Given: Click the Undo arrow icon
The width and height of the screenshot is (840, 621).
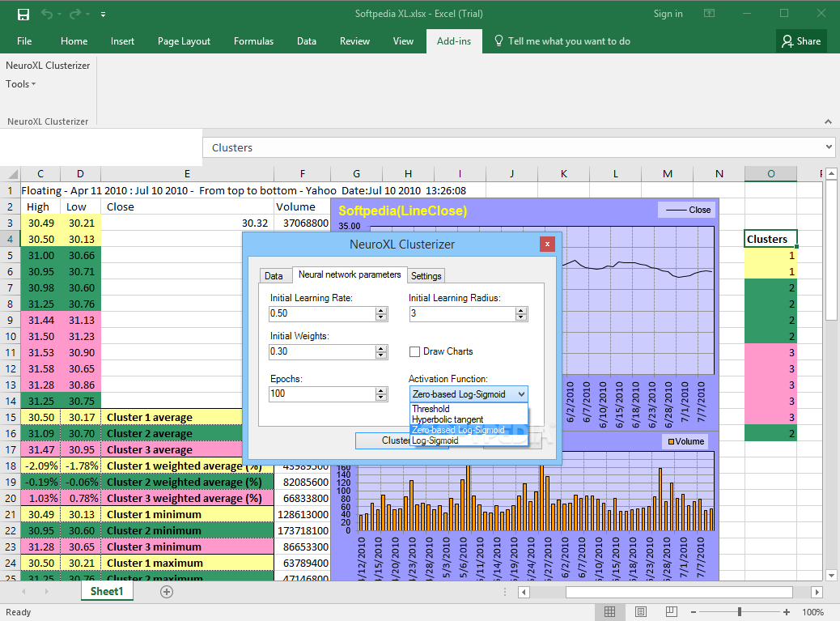Looking at the screenshot, I should tap(47, 14).
